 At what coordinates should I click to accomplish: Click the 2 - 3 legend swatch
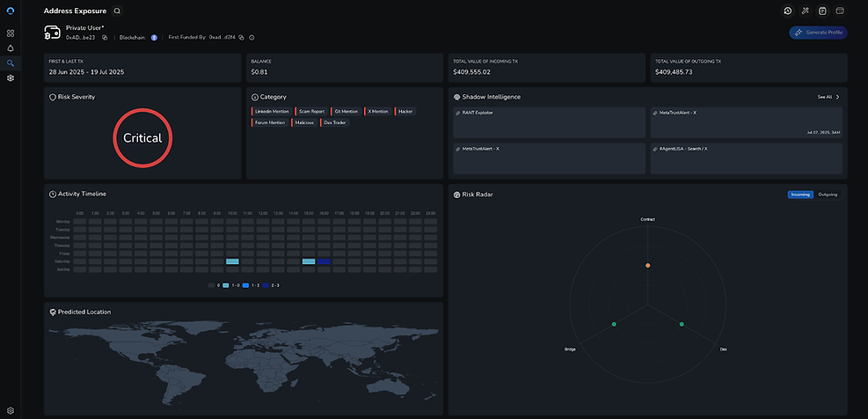(266, 285)
